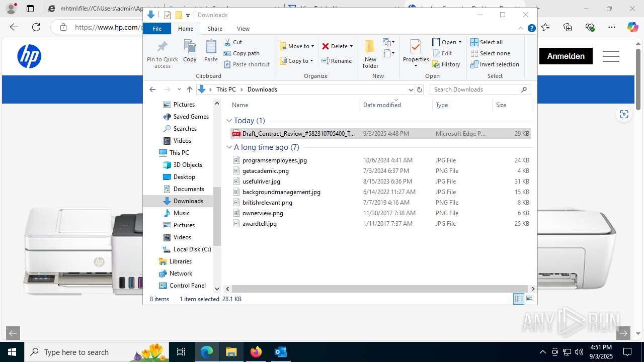Click Select none
The width and height of the screenshot is (644, 362).
(491, 53)
